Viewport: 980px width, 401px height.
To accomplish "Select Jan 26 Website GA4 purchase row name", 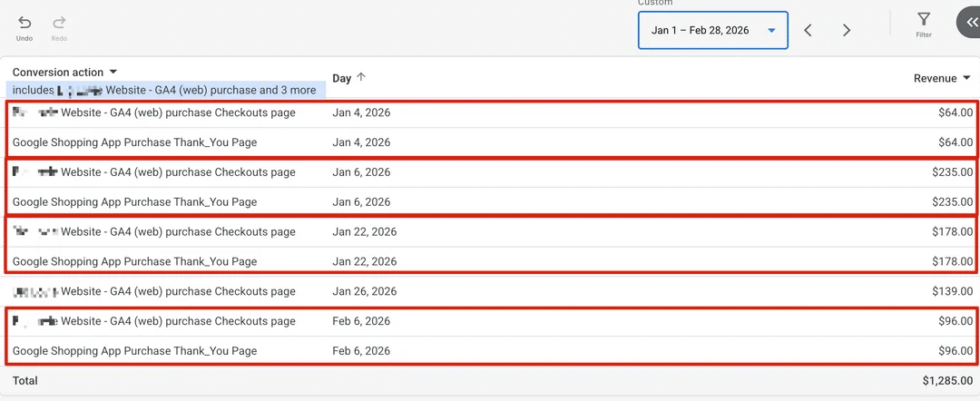I will (153, 291).
